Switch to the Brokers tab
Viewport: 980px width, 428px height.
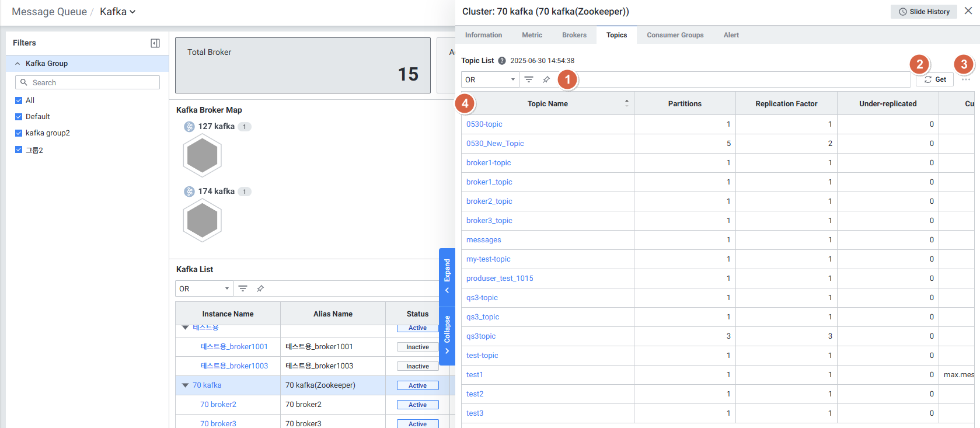[x=574, y=35]
